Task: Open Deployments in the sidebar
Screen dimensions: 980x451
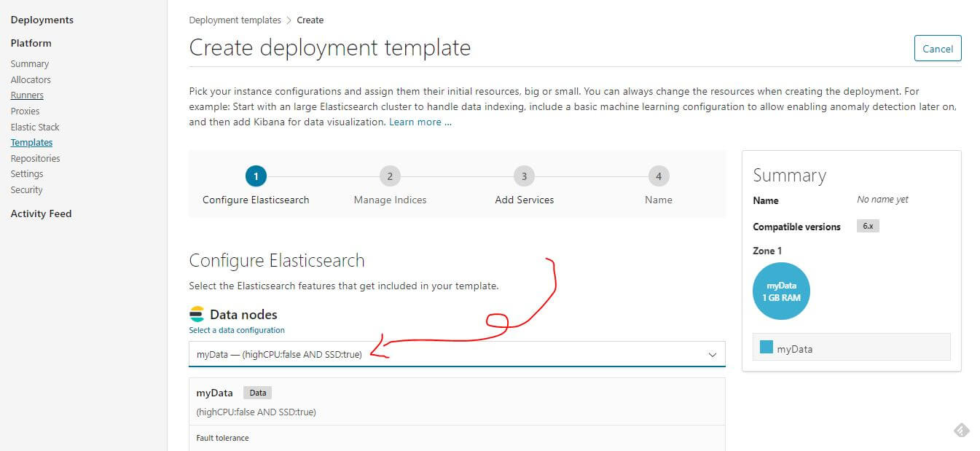Action: (x=42, y=20)
